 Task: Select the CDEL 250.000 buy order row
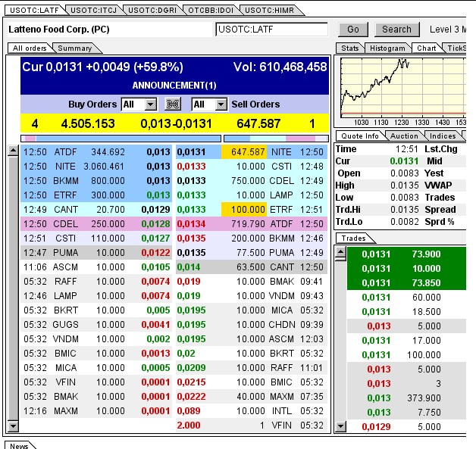coord(96,224)
